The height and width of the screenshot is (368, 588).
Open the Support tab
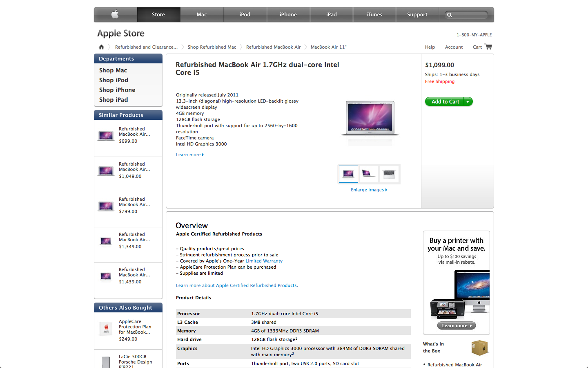point(417,15)
